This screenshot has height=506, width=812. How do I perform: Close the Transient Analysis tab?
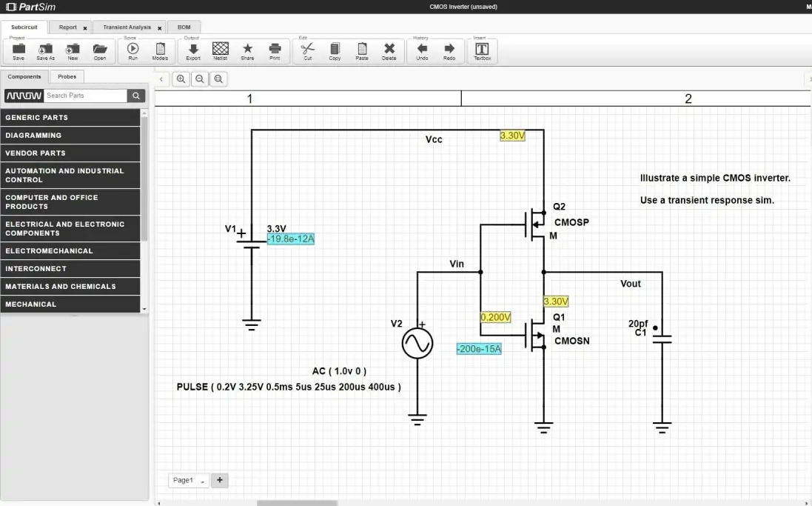click(160, 28)
